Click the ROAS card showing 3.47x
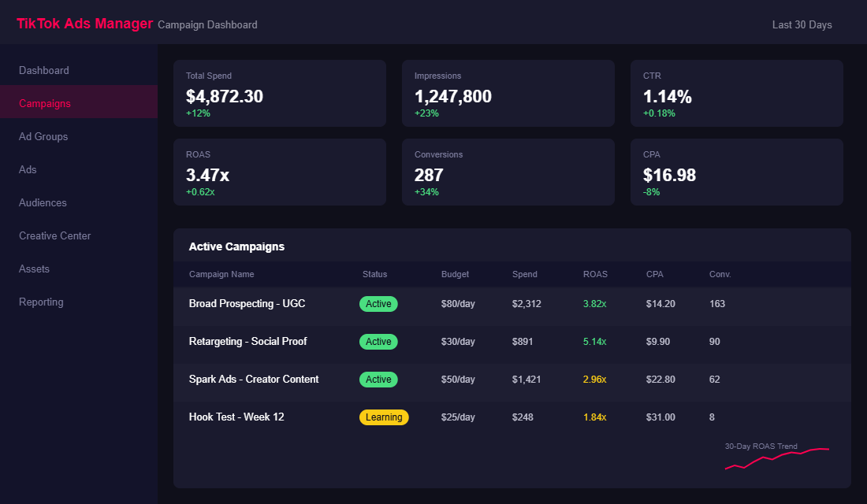Screen dimensions: 867x504 pos(279,172)
